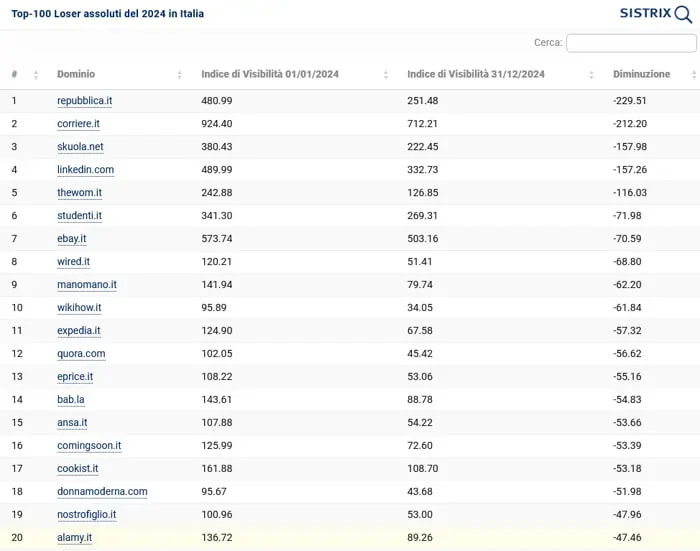Select the value 125.99 for comingsoon.it
The width and height of the screenshot is (700, 551).
pos(217,446)
